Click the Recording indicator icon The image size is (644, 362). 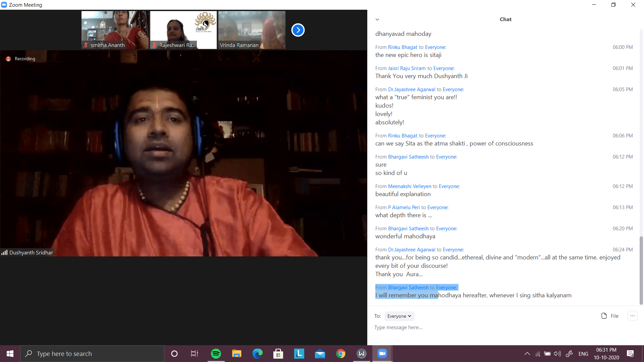(8, 59)
